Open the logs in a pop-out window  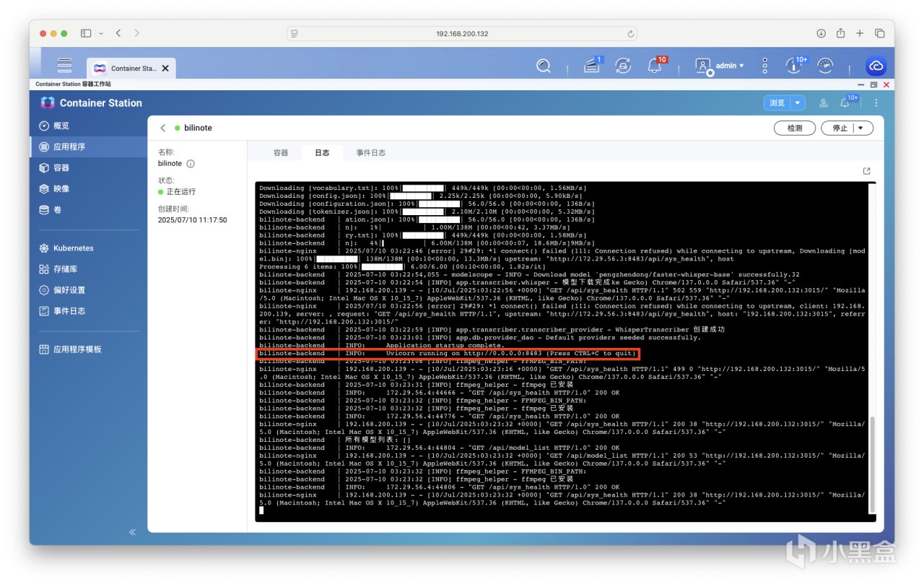866,171
